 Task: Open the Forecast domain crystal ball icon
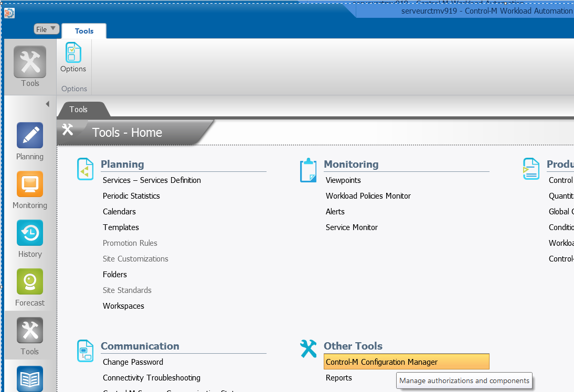[30, 281]
